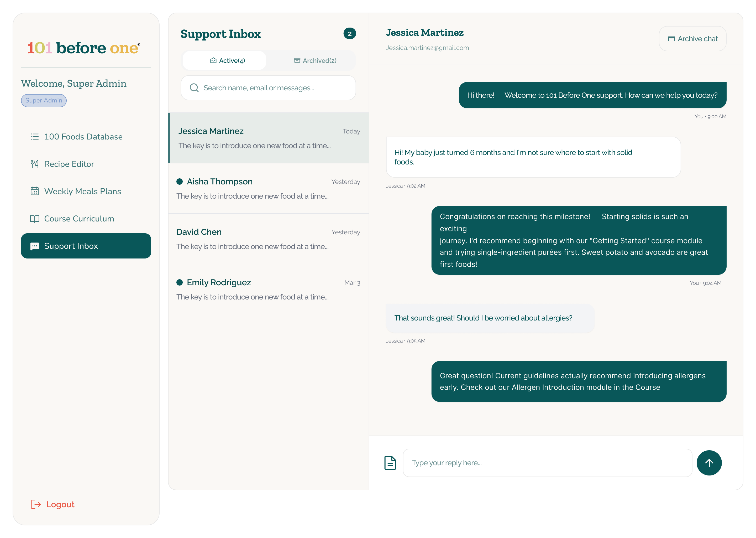Click the magnifier icon in search field

[194, 88]
